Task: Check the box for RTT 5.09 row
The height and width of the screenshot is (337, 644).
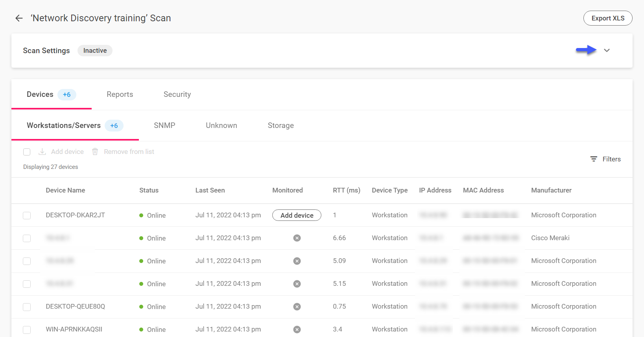Action: point(27,261)
